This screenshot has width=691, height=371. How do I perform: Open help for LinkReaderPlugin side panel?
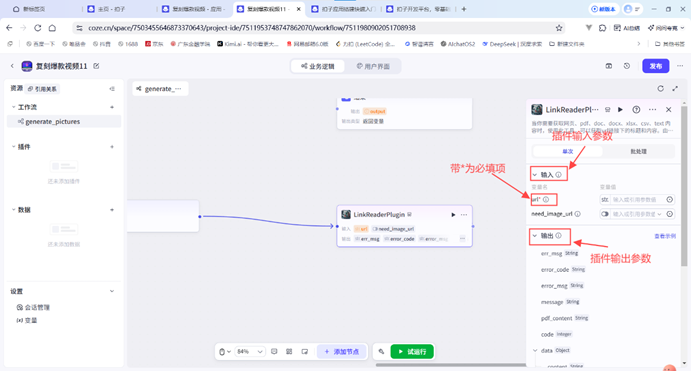coord(636,109)
